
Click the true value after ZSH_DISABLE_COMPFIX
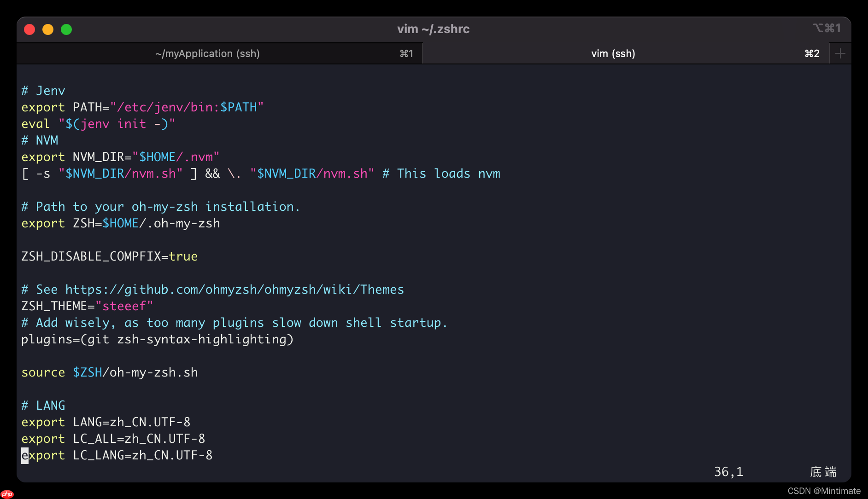(184, 256)
